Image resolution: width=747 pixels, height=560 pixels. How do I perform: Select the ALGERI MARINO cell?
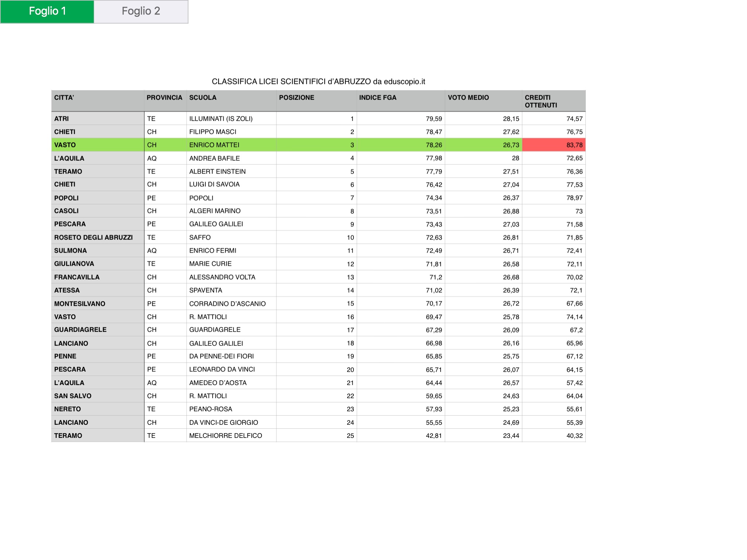coord(231,211)
